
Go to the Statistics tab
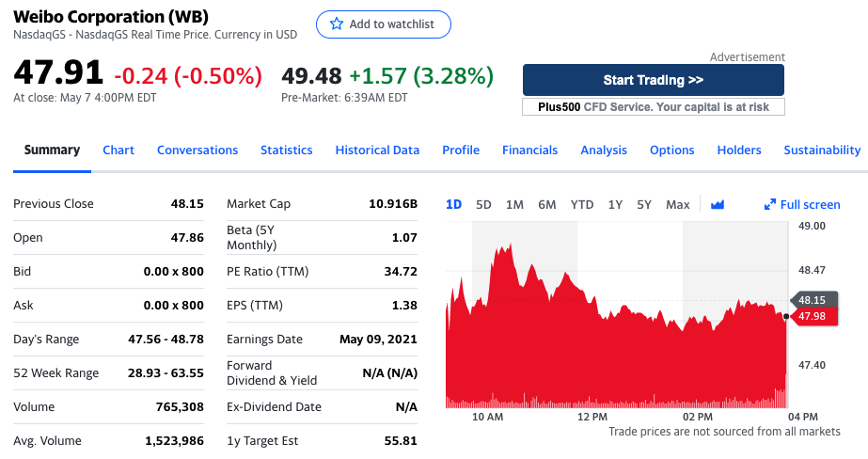(286, 150)
